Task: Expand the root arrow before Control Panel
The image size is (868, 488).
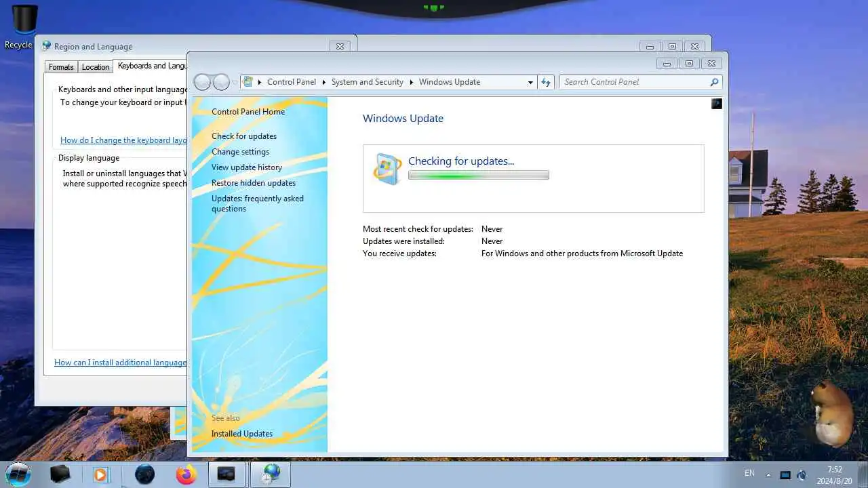Action: pos(260,82)
